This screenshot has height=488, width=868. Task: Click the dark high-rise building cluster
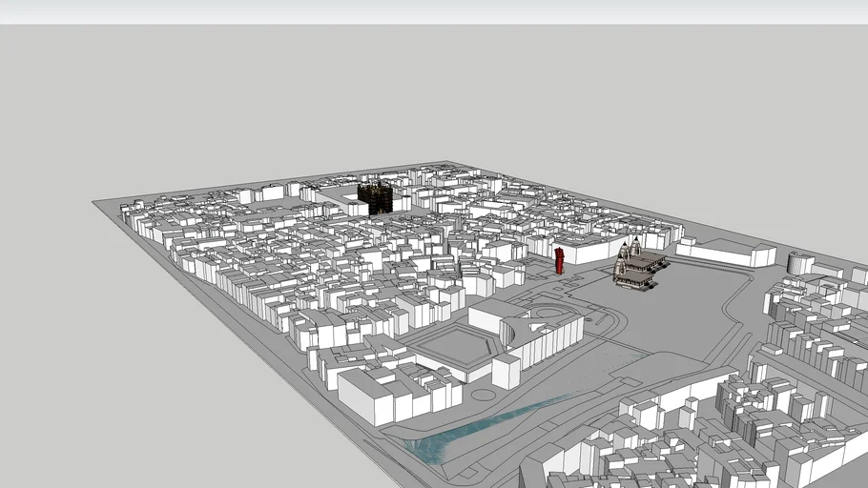(377, 197)
